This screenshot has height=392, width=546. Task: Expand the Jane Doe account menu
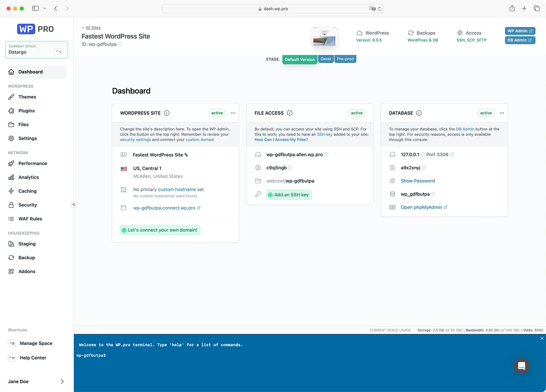tap(37, 381)
